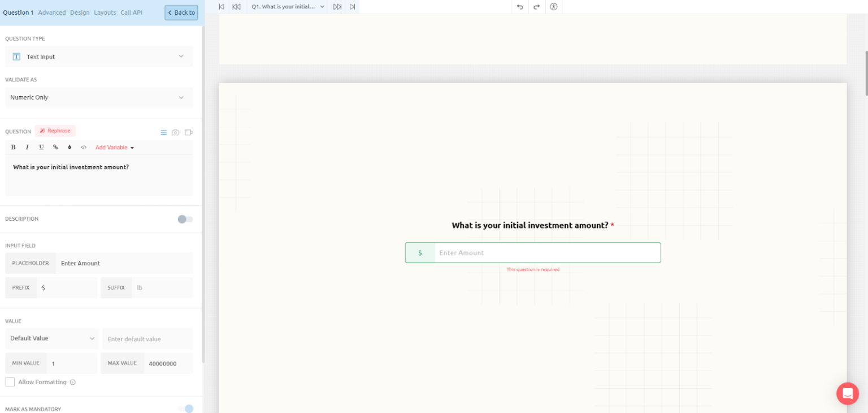Add an image with the camera icon
868x413 pixels.
tap(176, 132)
